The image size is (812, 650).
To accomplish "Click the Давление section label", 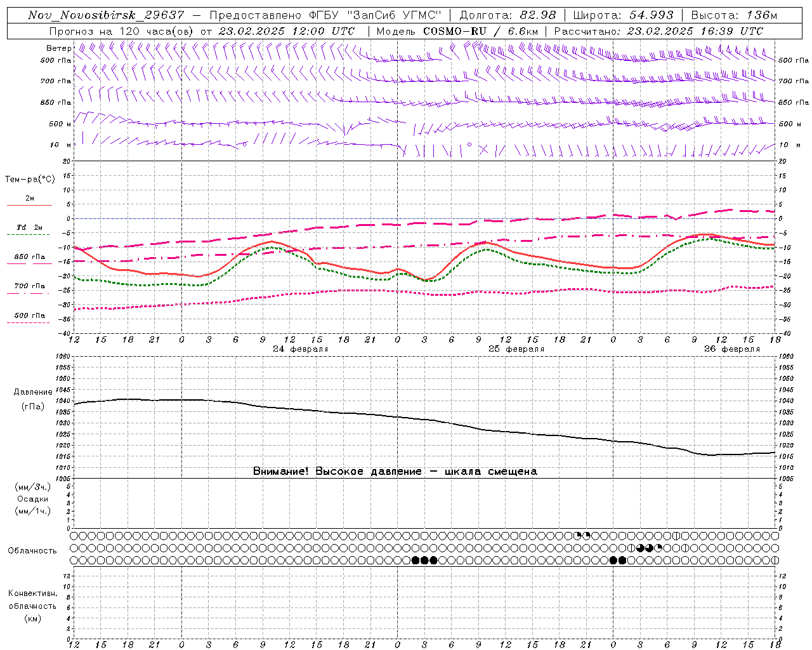I will pyautogui.click(x=33, y=392).
